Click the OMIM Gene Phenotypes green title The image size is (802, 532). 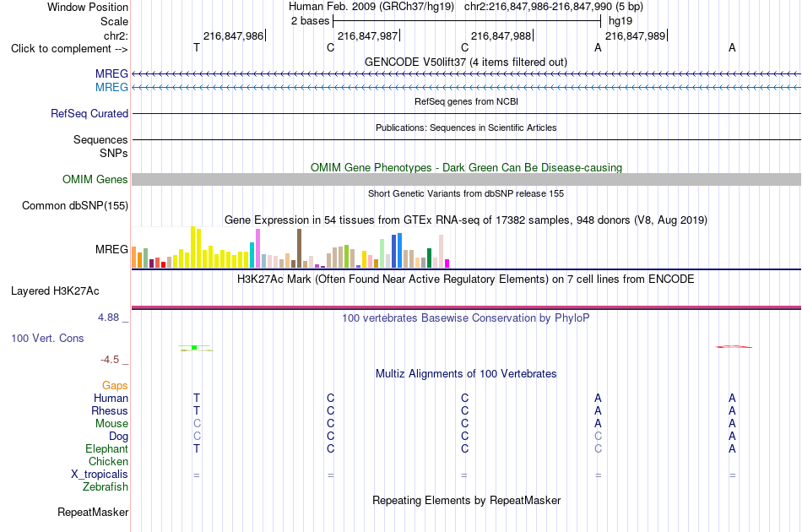(x=467, y=167)
